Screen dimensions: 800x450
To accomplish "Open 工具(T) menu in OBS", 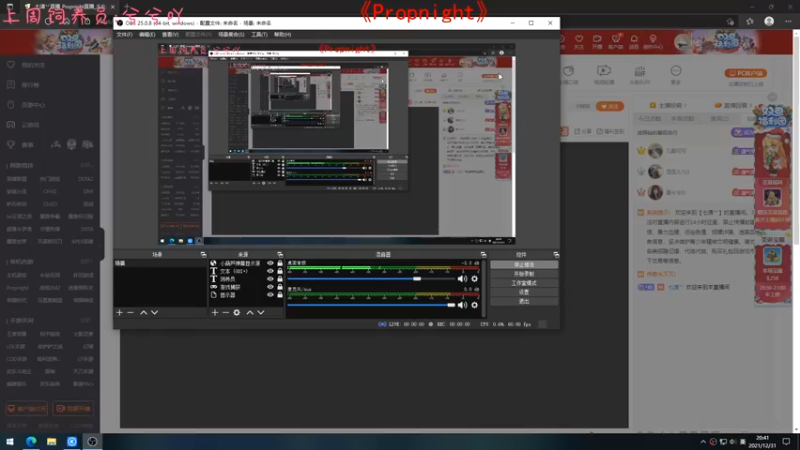I will (x=259, y=35).
